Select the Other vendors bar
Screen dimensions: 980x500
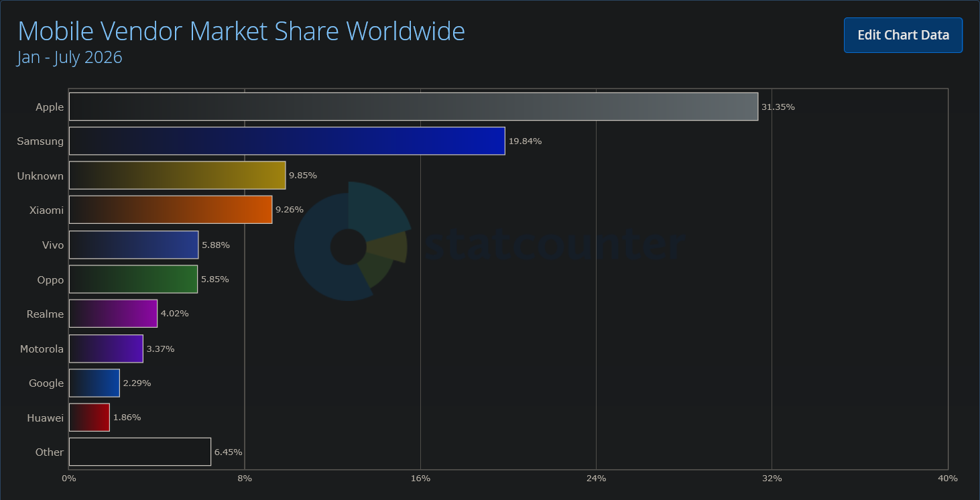click(140, 452)
